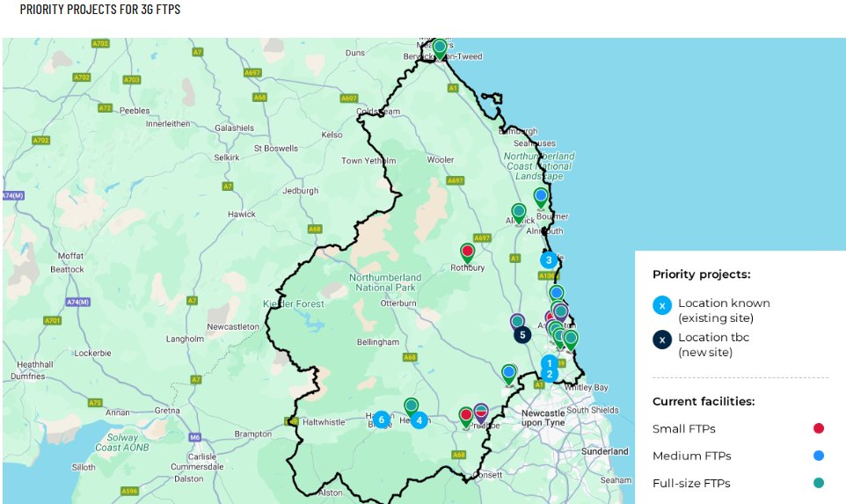Select the teal pin at Alnwick
The width and height of the screenshot is (846, 504).
(x=519, y=214)
